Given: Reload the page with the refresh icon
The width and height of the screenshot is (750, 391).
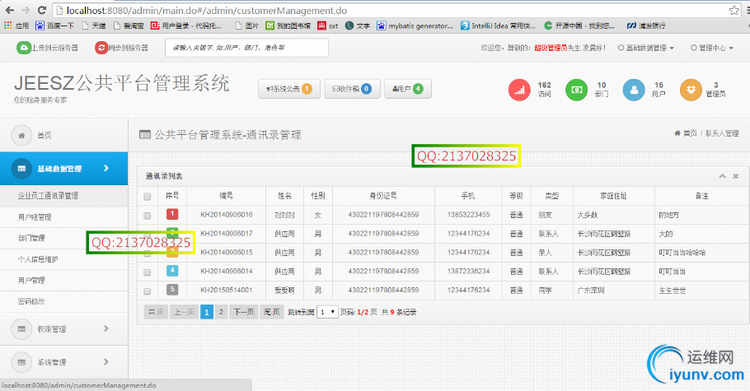Looking at the screenshot, I should click(x=42, y=10).
